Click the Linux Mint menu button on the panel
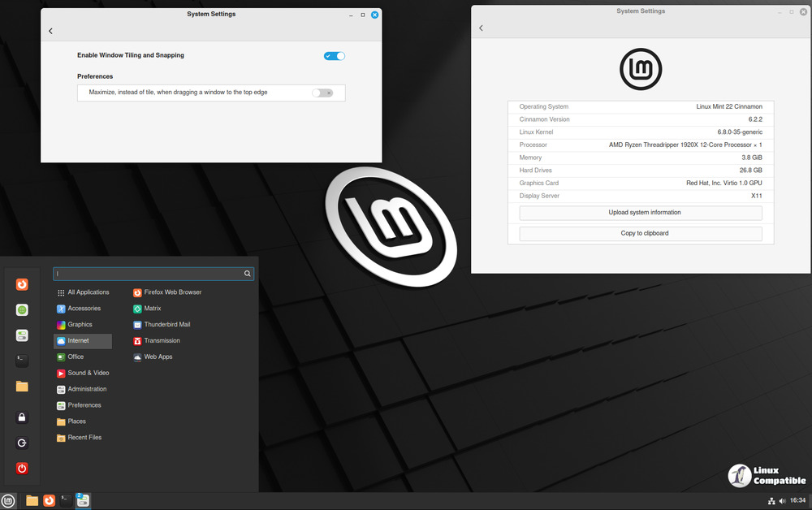This screenshot has width=812, height=510. pyautogui.click(x=8, y=501)
